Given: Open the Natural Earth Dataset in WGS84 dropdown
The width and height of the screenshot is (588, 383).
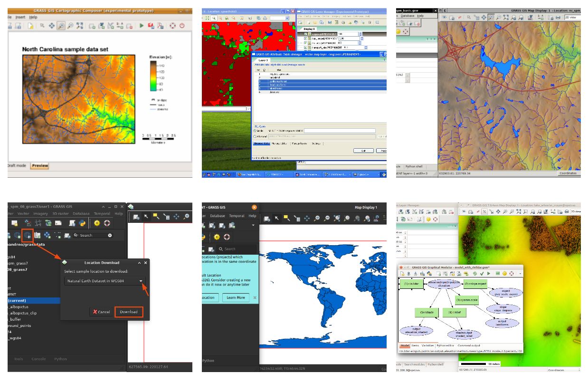Looking at the screenshot, I should coord(105,281).
